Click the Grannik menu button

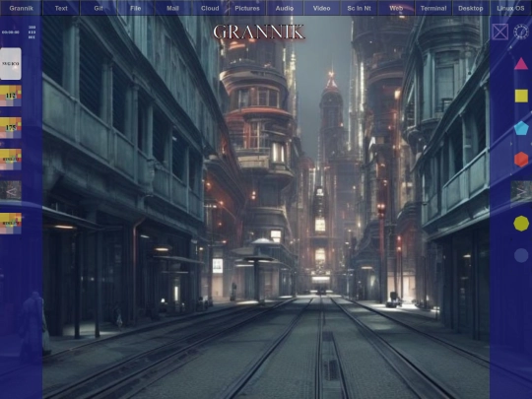[21, 8]
